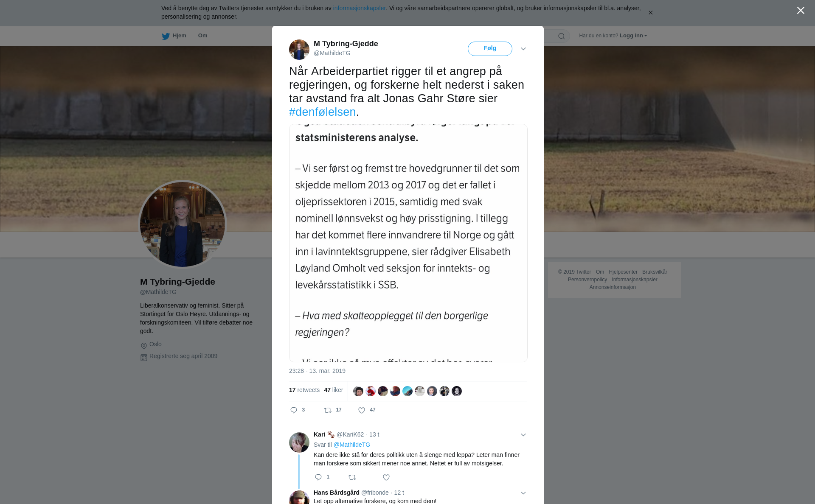Like Kari's reply with heart icon
Image resolution: width=815 pixels, height=504 pixels.
point(386,477)
